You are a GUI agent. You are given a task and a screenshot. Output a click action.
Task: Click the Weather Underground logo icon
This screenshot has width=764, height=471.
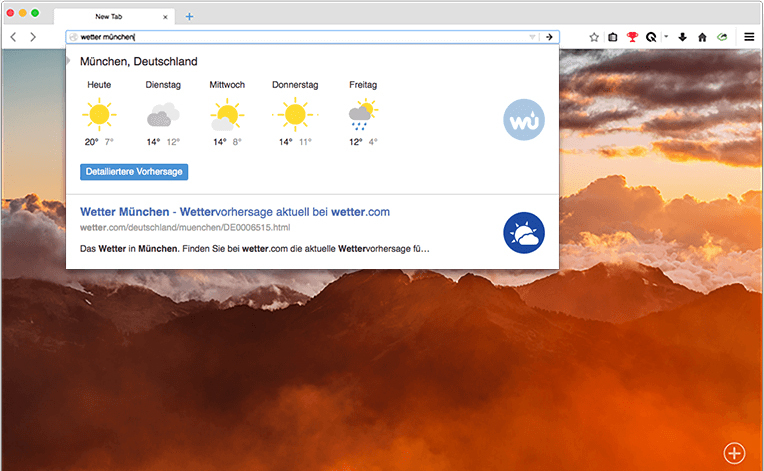click(x=524, y=120)
